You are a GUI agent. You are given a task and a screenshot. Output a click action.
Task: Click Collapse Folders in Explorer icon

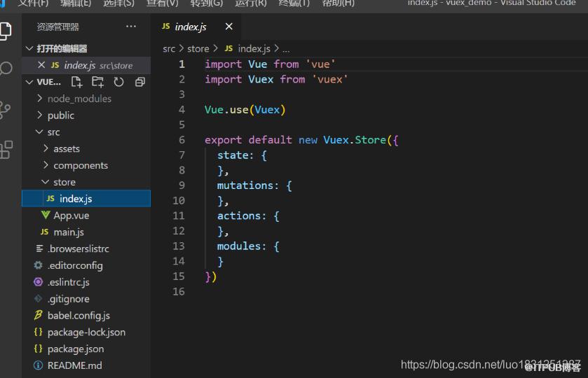[x=140, y=82]
